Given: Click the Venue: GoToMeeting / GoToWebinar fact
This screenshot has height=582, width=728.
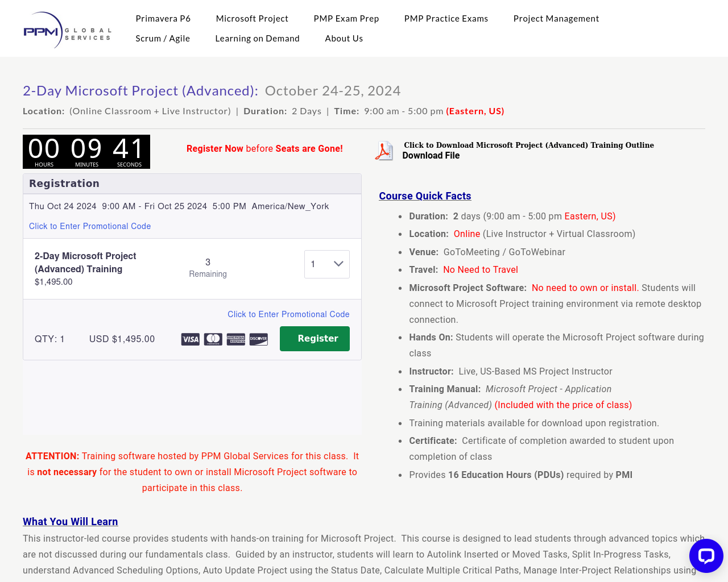Looking at the screenshot, I should coord(487,252).
